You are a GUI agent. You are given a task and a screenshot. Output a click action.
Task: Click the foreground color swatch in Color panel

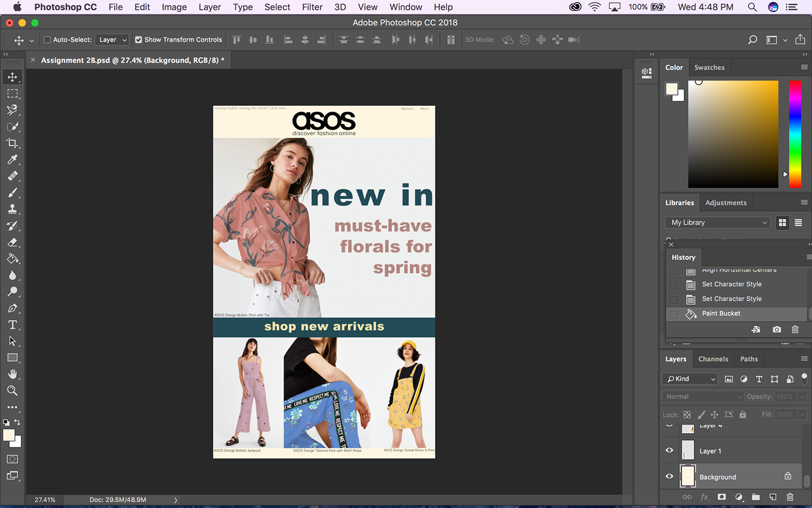[x=672, y=89]
